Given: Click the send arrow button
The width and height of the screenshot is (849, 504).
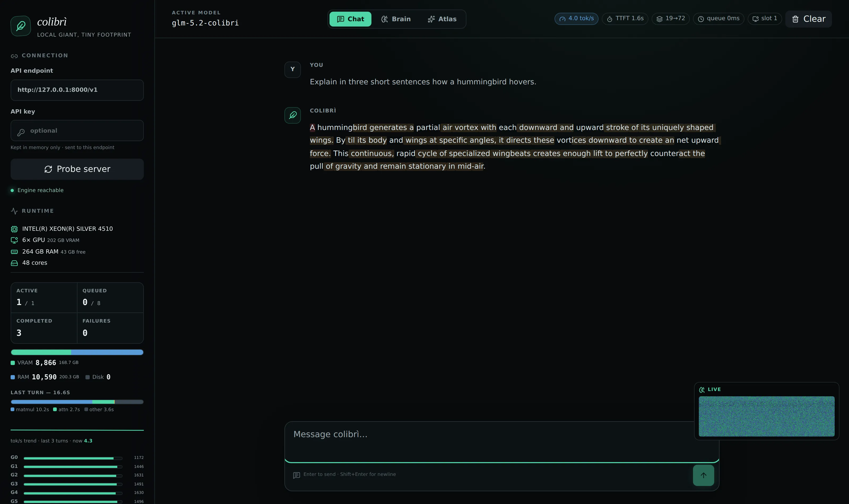Looking at the screenshot, I should (703, 475).
